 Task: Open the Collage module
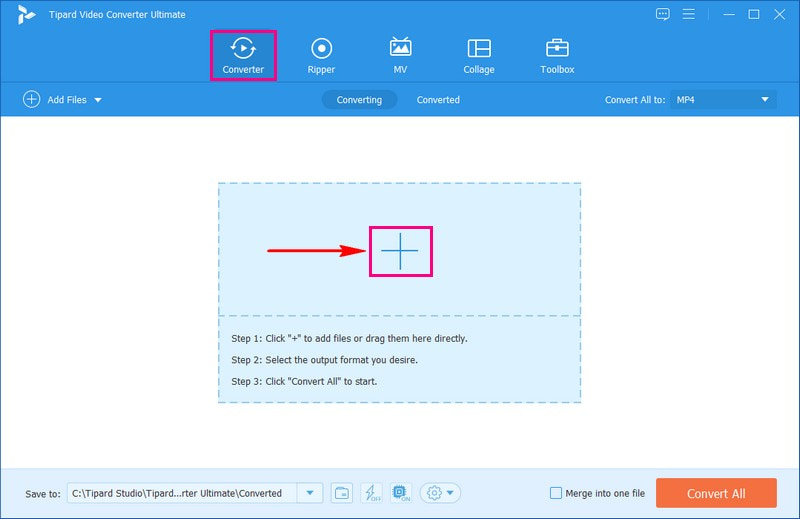479,55
